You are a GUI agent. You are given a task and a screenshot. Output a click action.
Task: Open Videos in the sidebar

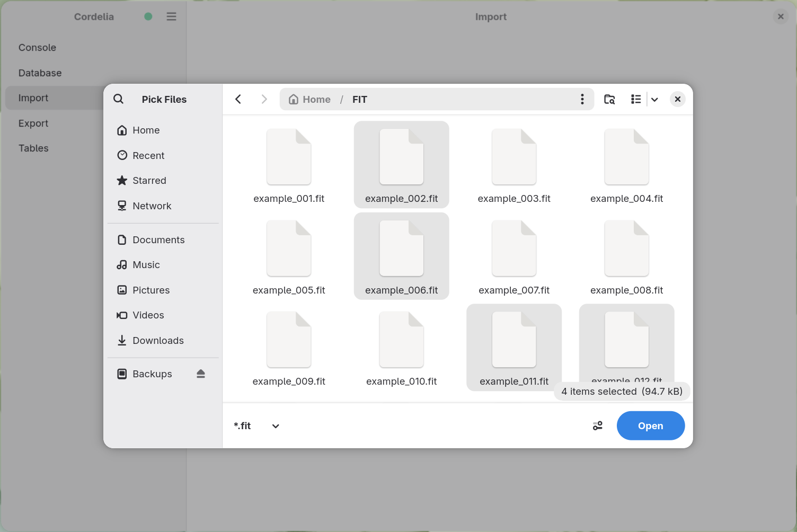tap(163, 315)
